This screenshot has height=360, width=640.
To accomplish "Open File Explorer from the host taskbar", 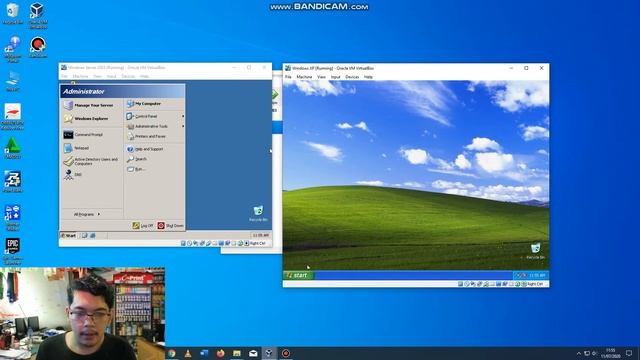I will click(x=237, y=353).
